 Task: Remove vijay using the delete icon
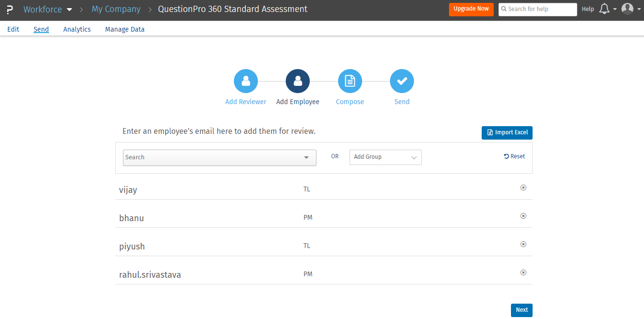pos(523,188)
